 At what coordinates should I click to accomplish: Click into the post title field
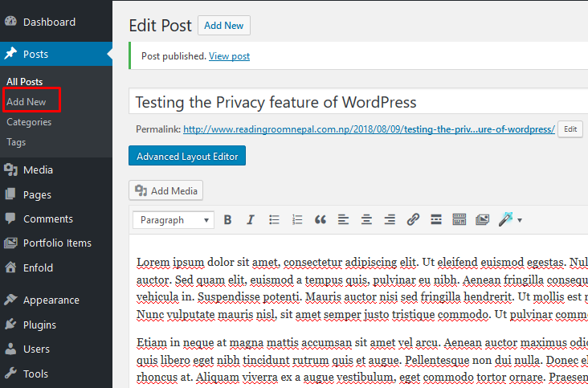358,101
